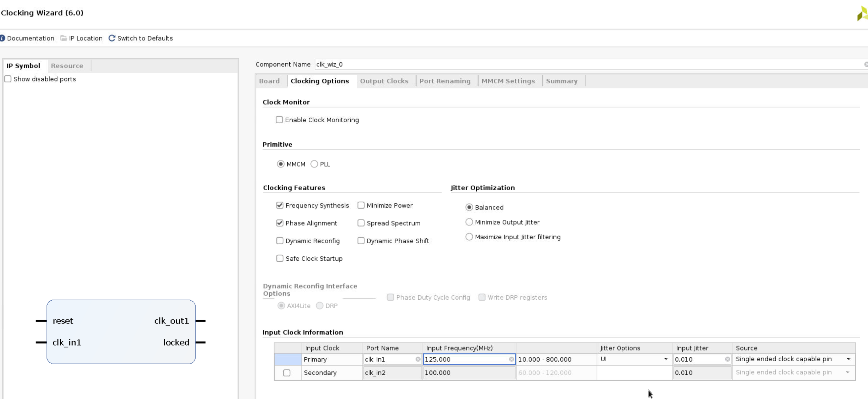Click the locked port on IP symbol
The image size is (868, 399).
176,342
